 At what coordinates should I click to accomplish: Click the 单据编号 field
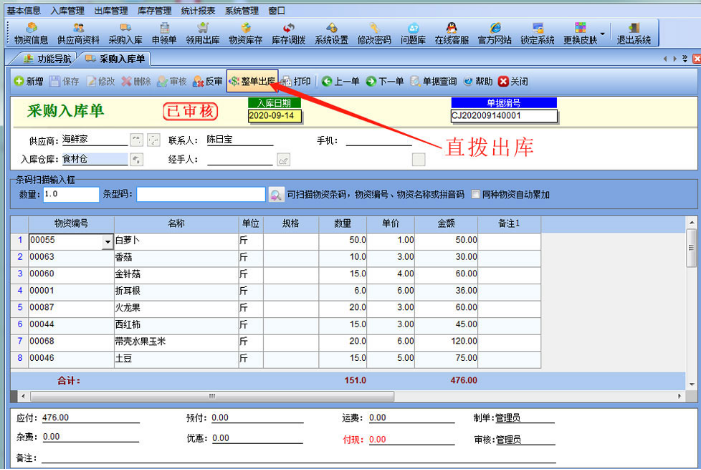coord(504,116)
